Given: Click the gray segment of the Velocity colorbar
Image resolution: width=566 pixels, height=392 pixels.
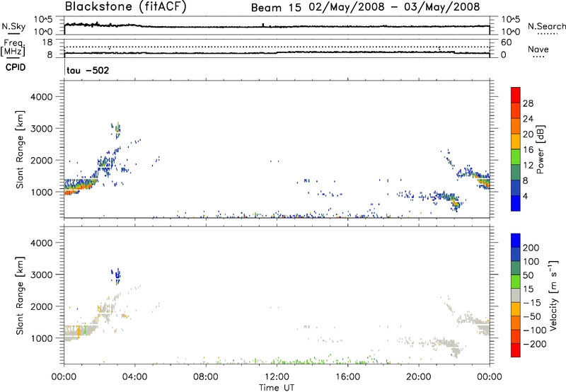Looking at the screenshot, I should tap(516, 296).
